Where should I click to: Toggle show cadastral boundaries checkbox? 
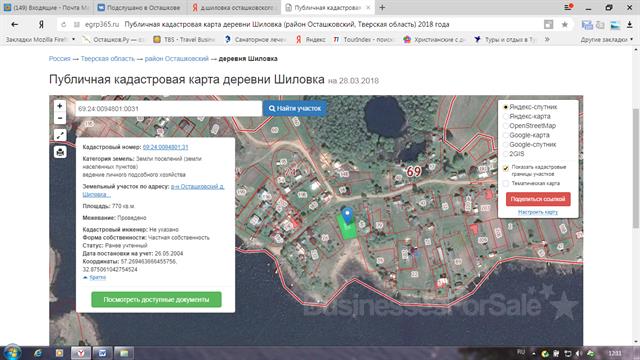506,168
